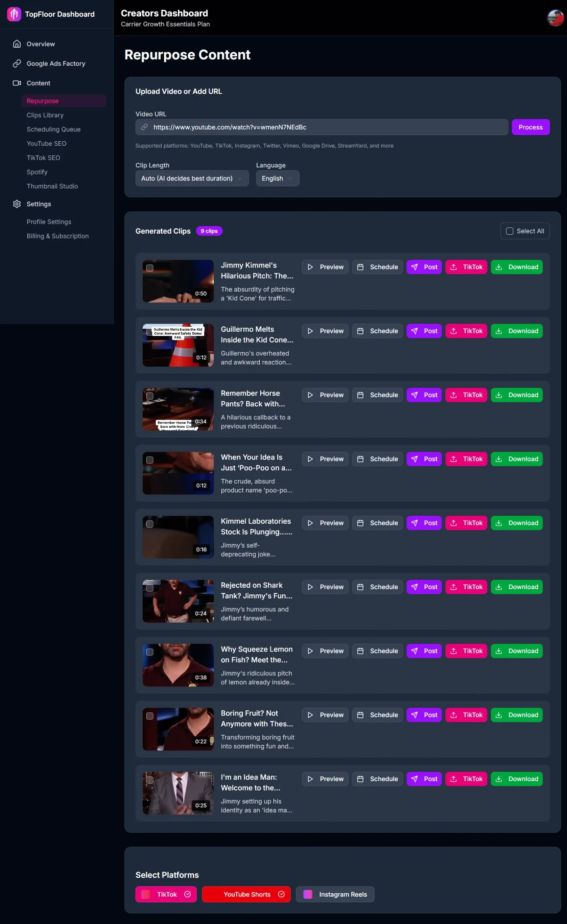Click play icon on Jimmy Kimmel's Hilarious Pitch Preview

pyautogui.click(x=310, y=267)
